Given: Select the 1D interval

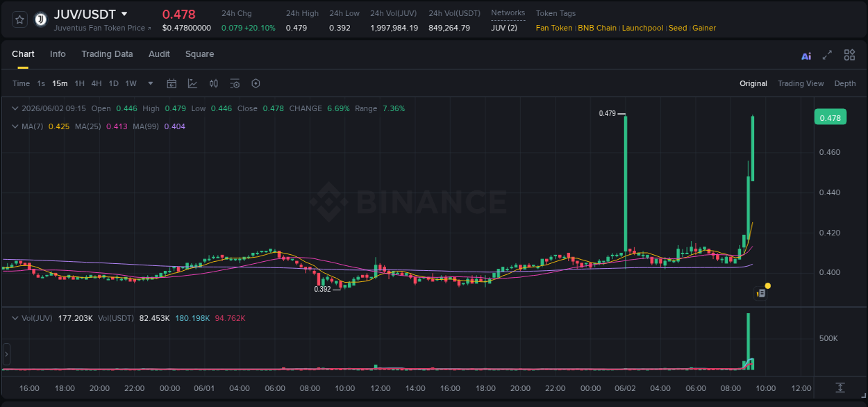Looking at the screenshot, I should click(x=113, y=83).
